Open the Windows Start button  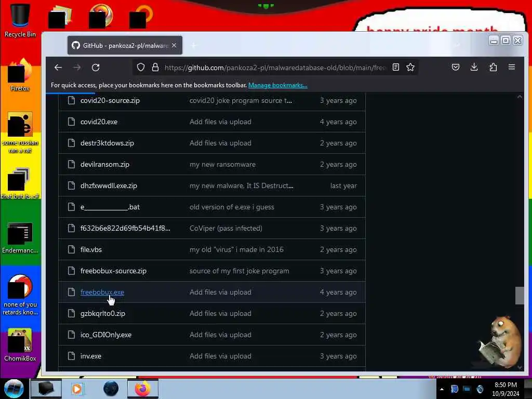point(14,389)
